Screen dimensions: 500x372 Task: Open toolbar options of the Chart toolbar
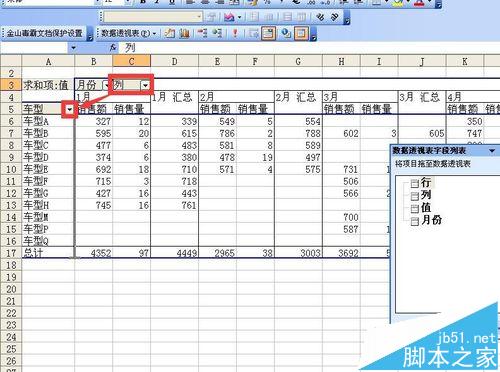pyautogui.click(x=347, y=18)
